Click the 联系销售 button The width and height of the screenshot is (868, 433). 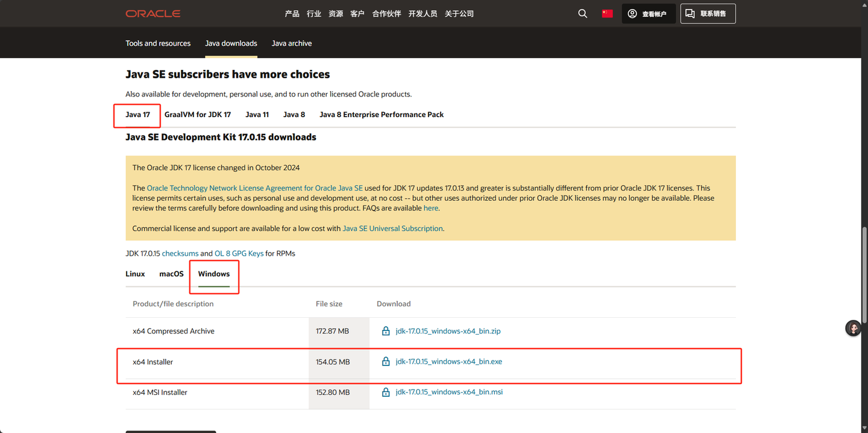point(708,13)
